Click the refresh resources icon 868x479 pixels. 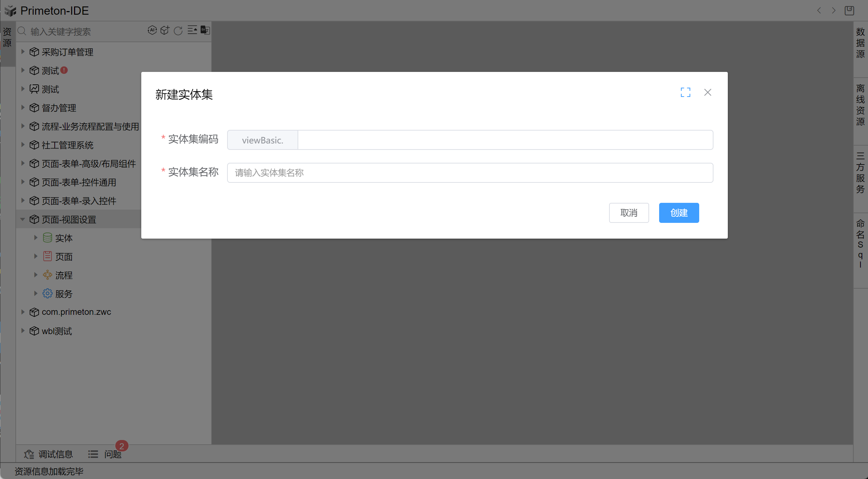(178, 31)
